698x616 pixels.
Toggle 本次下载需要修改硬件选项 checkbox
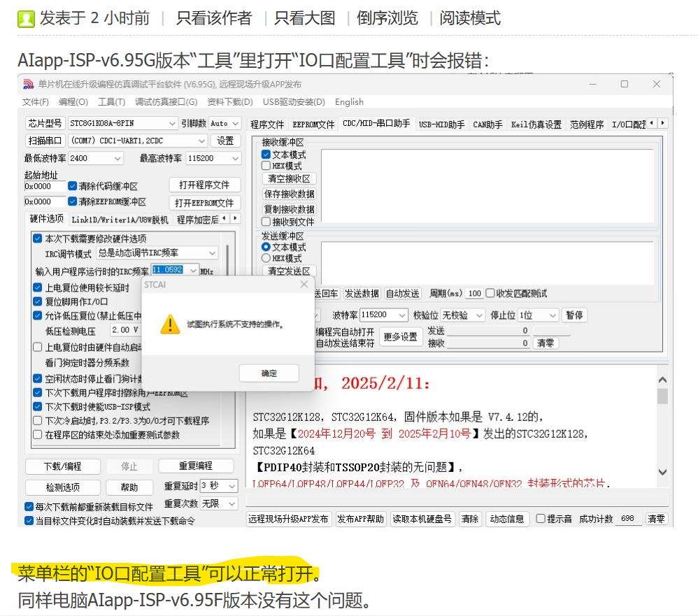tap(38, 238)
